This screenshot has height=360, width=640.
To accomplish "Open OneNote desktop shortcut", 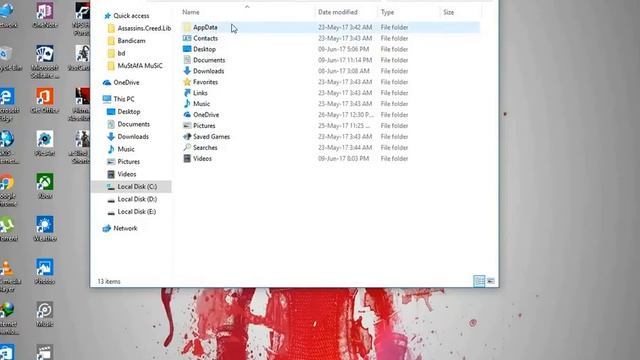I will 44,15.
